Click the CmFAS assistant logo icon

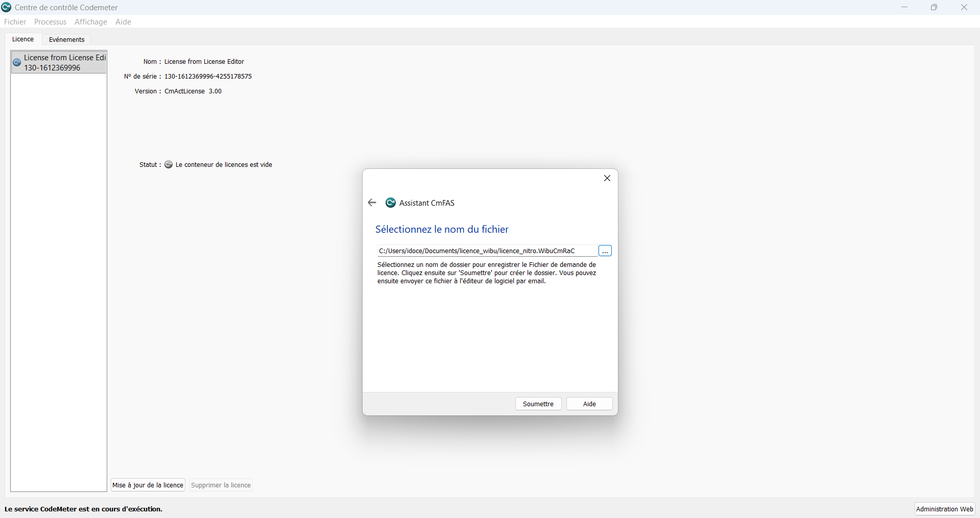tap(391, 203)
